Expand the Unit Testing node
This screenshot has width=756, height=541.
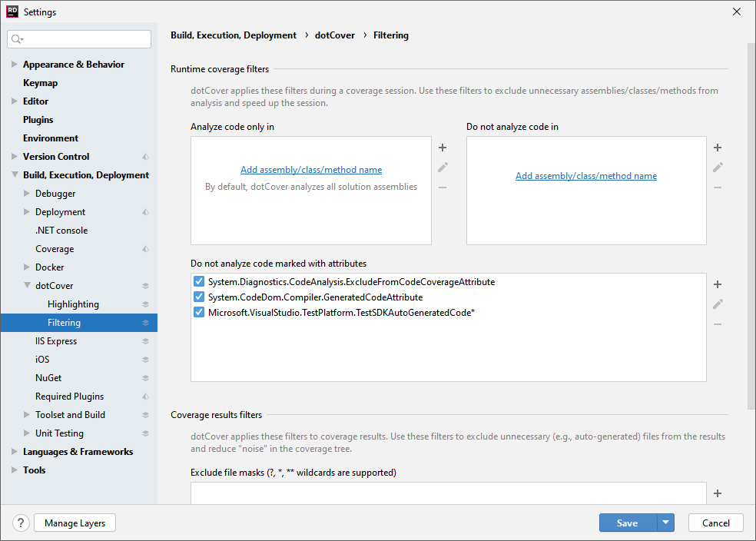coord(27,433)
